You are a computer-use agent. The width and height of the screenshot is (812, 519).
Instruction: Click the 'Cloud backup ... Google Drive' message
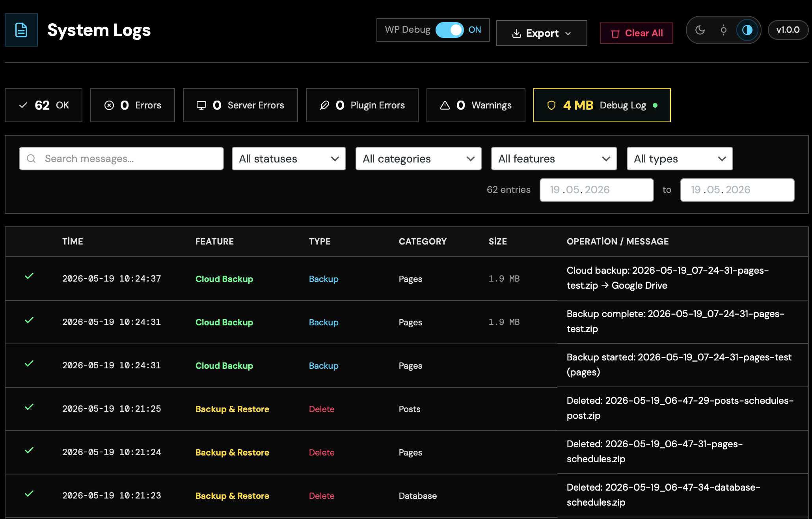click(668, 278)
